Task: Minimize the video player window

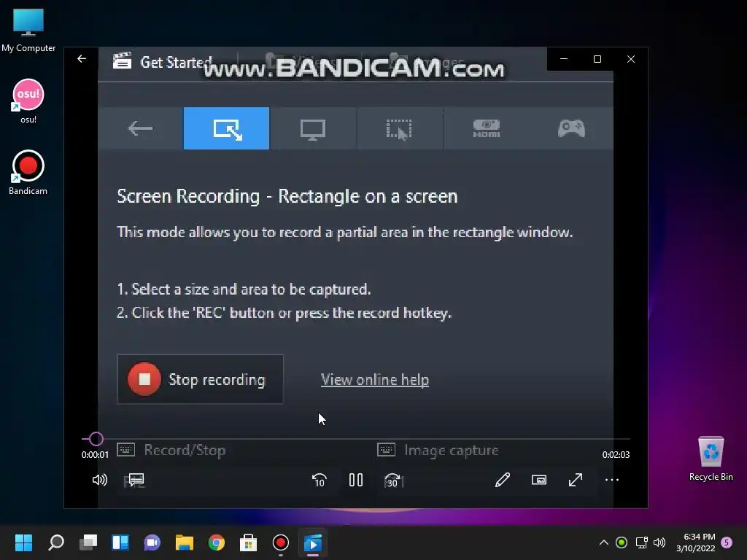Action: click(564, 59)
